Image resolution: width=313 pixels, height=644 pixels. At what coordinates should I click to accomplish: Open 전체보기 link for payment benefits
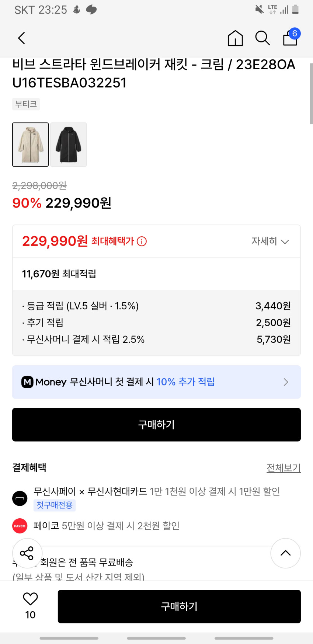283,468
